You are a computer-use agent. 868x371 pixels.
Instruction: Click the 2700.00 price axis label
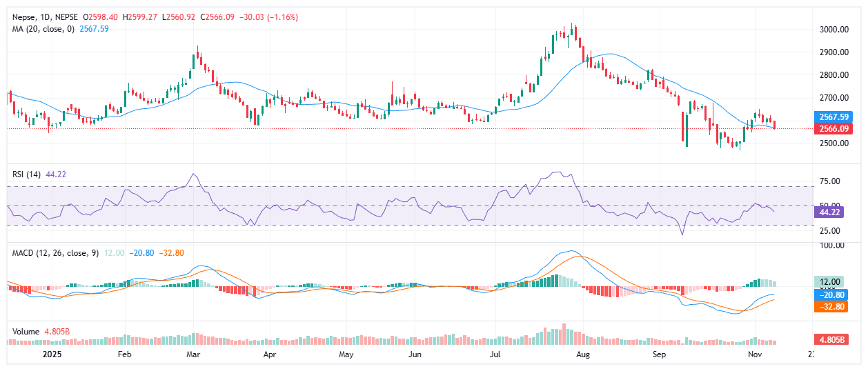click(x=833, y=98)
